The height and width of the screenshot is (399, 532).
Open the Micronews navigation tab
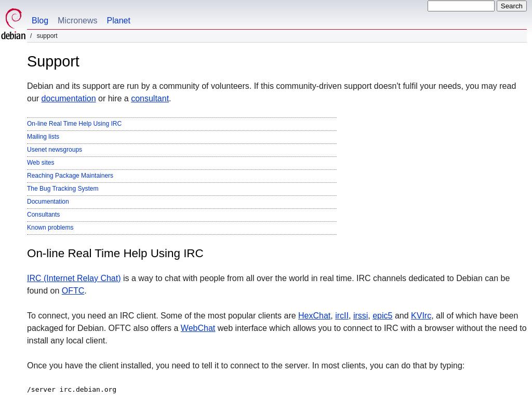(77, 20)
